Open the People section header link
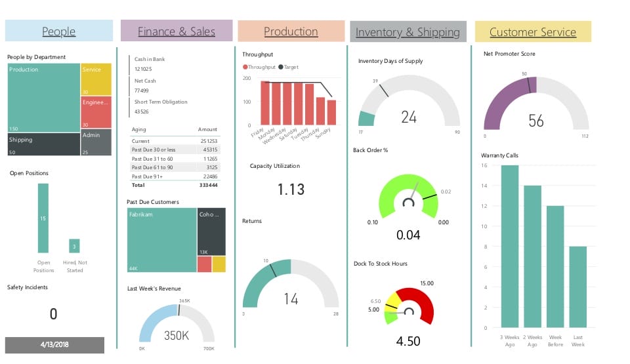Viewport: 630px width, 364px height. 58,31
